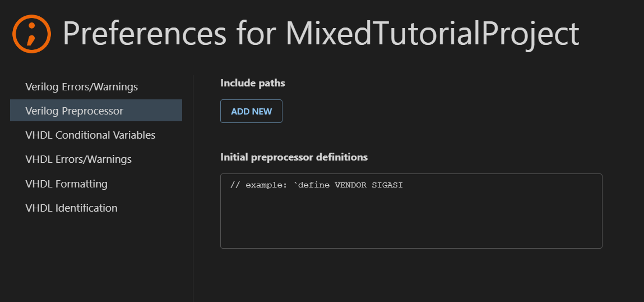Click the vertical divider beside the sidebar

[193, 185]
